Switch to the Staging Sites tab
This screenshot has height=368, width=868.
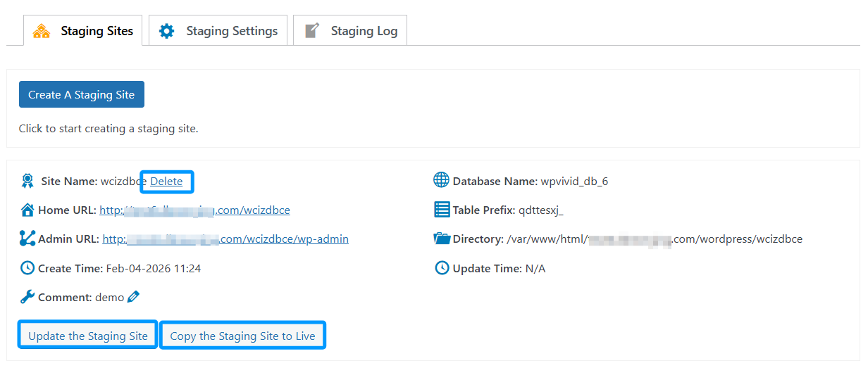[x=83, y=31]
